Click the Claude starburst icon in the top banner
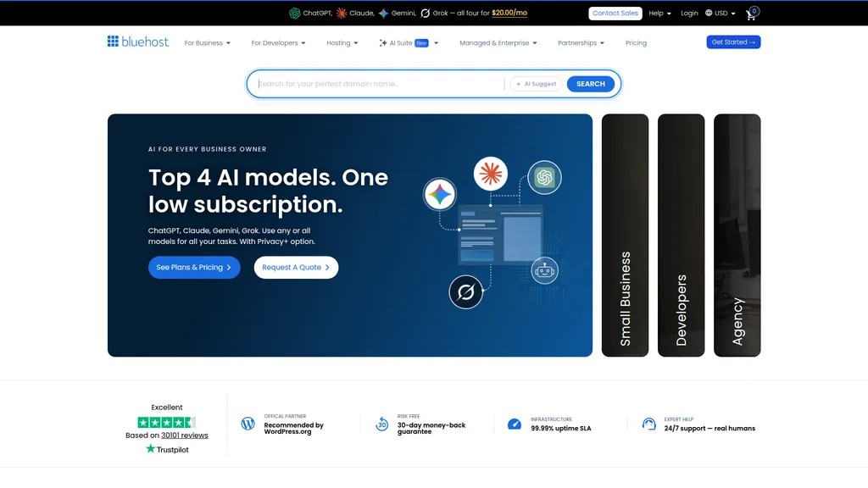 point(342,14)
